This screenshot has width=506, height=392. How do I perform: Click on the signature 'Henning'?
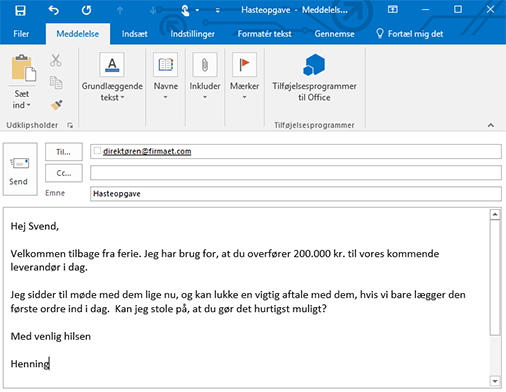[30, 364]
